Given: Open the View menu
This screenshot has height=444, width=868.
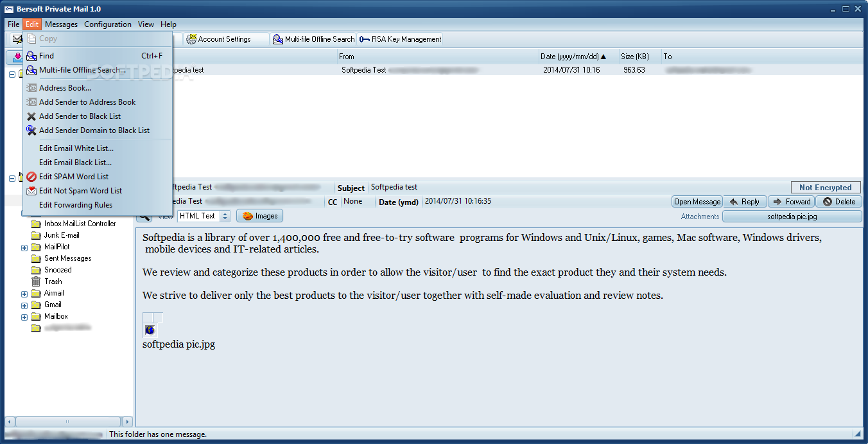Looking at the screenshot, I should pos(146,24).
